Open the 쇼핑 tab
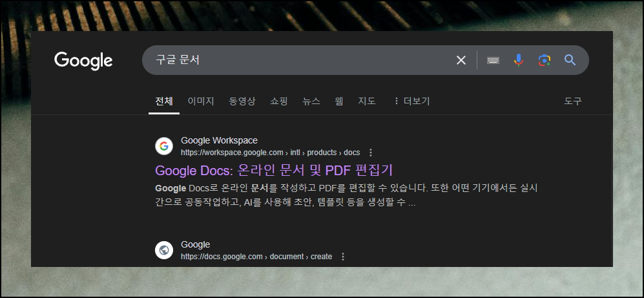 279,101
